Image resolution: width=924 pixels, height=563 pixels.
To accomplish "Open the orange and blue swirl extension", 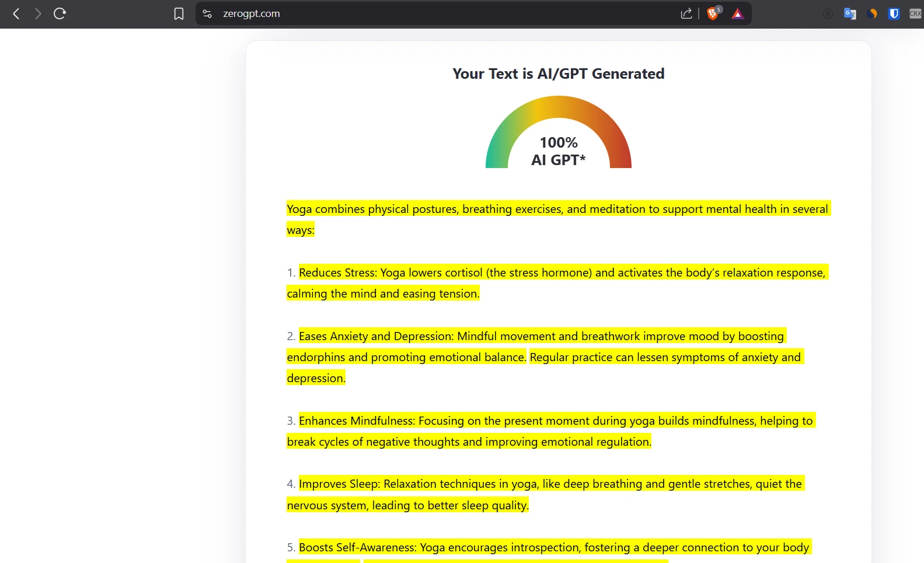I will [872, 13].
